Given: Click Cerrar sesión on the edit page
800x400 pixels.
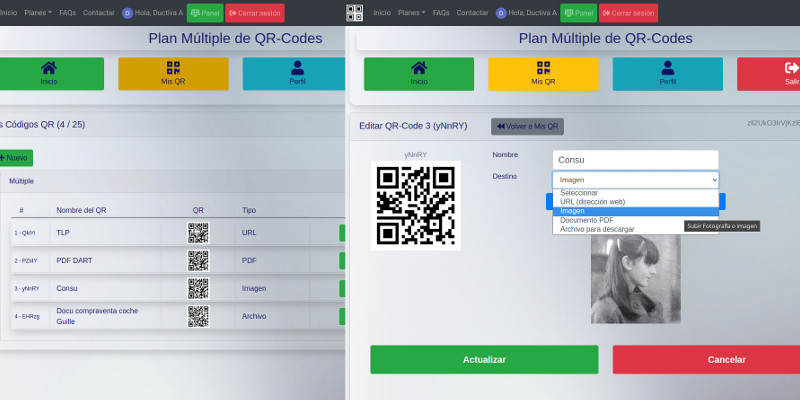Looking at the screenshot, I should pos(629,13).
